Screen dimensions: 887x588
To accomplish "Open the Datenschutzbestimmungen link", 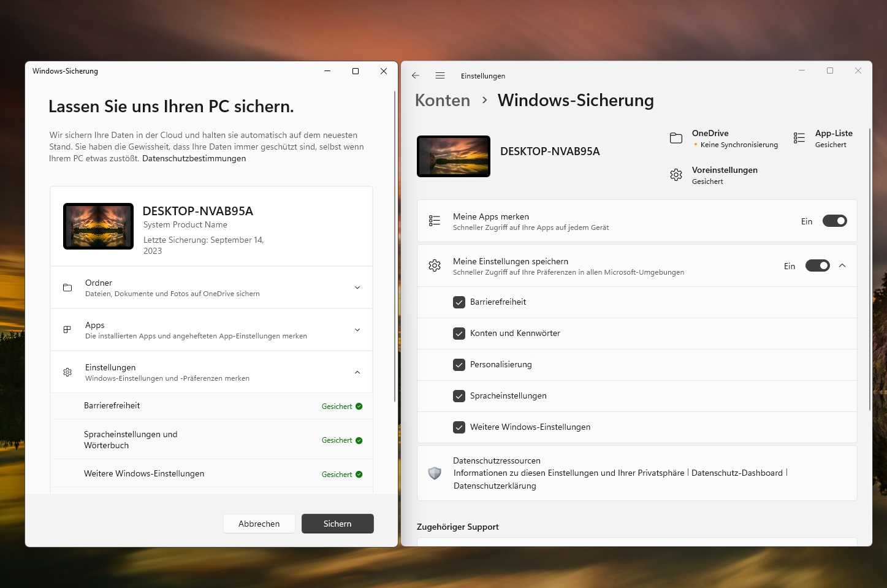I will [x=194, y=158].
